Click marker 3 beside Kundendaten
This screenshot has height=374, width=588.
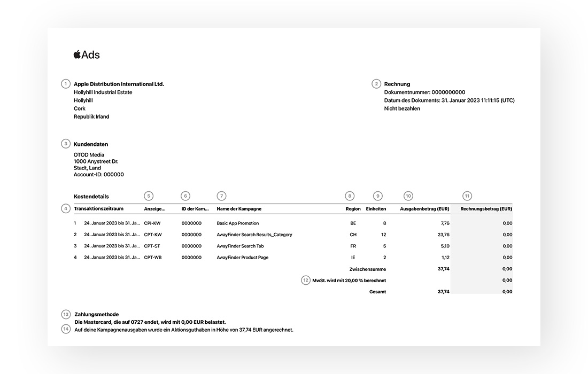(x=65, y=144)
